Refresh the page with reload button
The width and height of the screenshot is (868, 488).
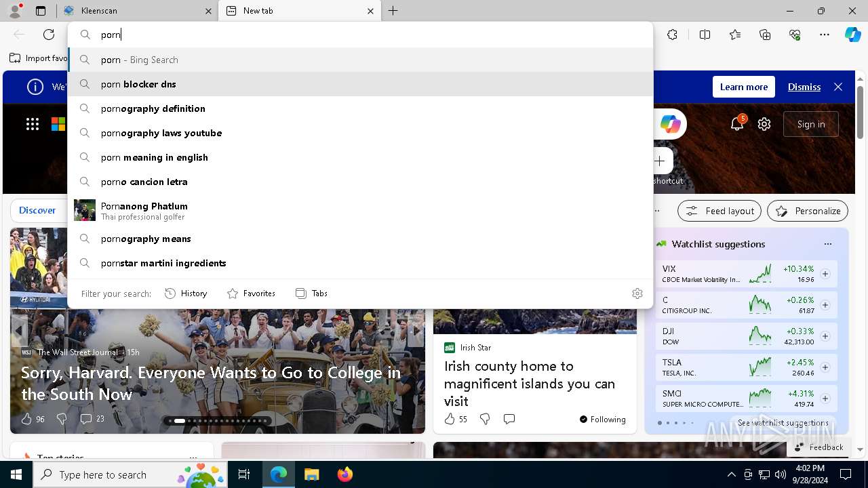pos(49,35)
